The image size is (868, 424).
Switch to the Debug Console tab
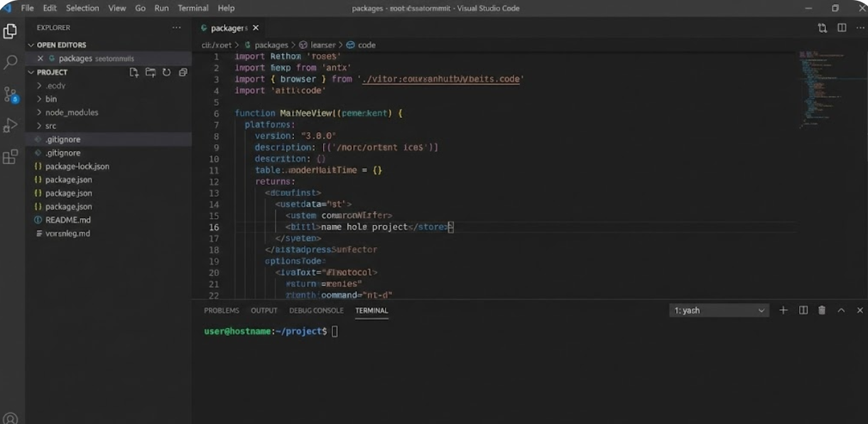coord(316,310)
